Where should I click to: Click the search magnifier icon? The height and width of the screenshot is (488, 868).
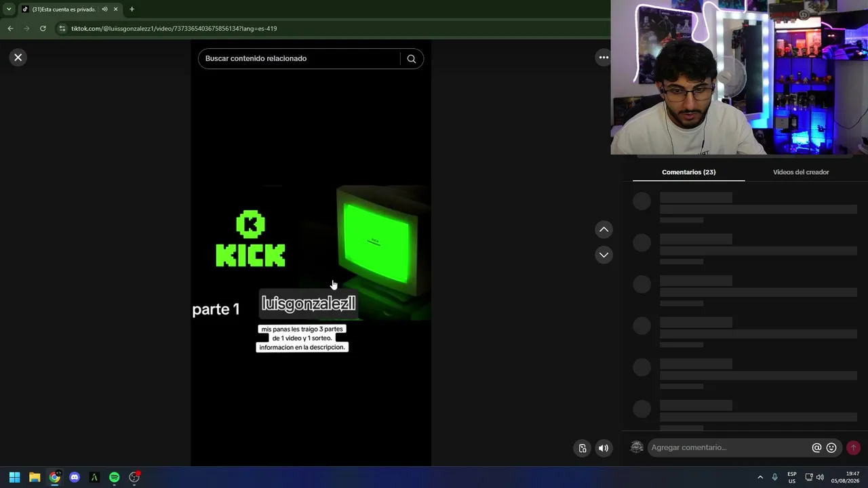(411, 59)
